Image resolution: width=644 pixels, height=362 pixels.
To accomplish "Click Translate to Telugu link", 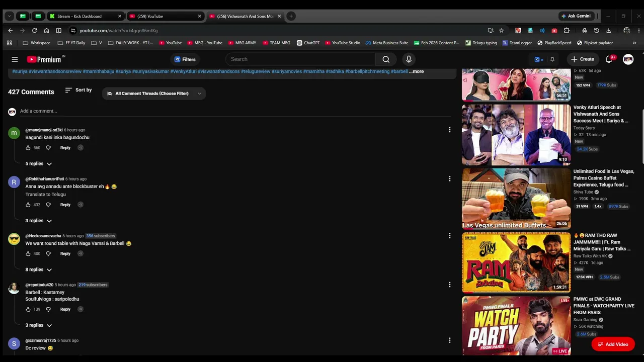I will [x=46, y=195].
